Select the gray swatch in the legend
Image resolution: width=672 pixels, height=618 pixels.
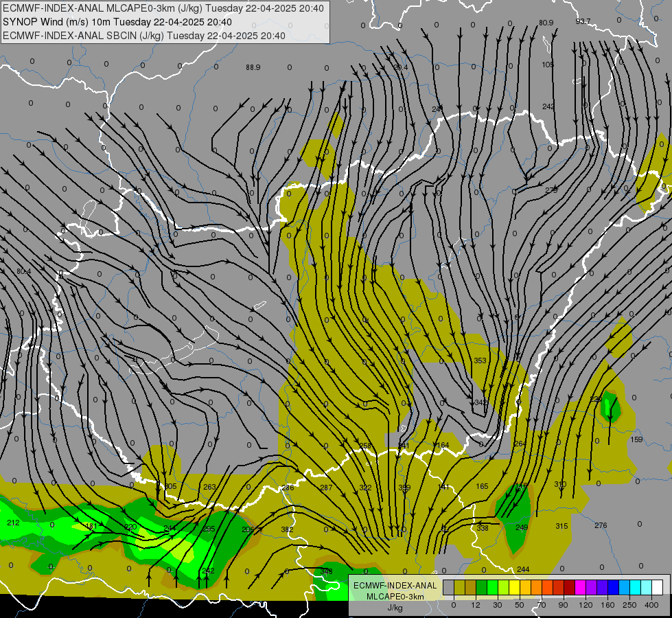[x=448, y=587]
